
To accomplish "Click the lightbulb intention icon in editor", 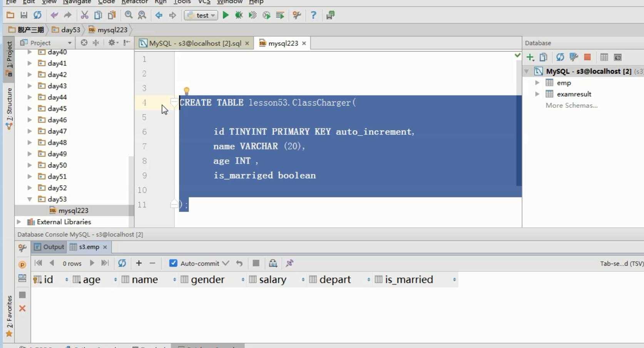I will coord(187,91).
